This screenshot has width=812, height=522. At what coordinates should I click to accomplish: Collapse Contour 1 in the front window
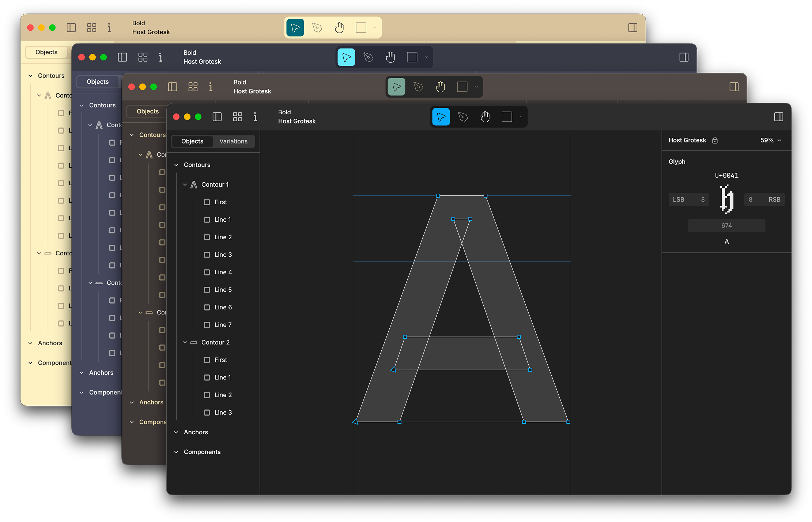click(x=185, y=185)
